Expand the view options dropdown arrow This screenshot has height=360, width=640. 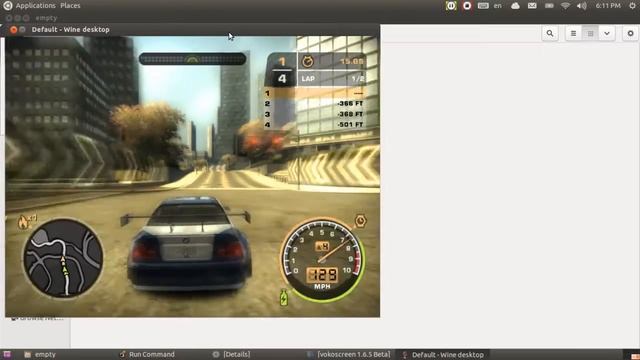[607, 33]
